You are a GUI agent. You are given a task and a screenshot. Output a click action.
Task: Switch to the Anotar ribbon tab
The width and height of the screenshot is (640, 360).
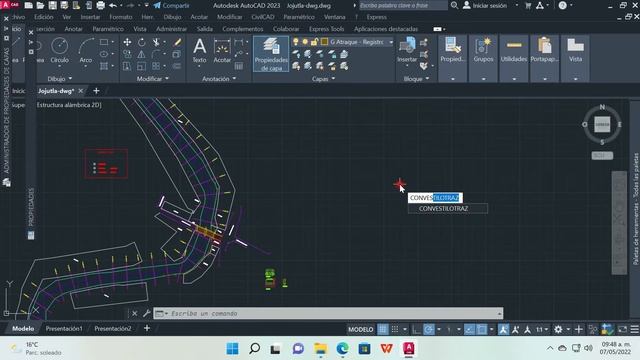[73, 29]
